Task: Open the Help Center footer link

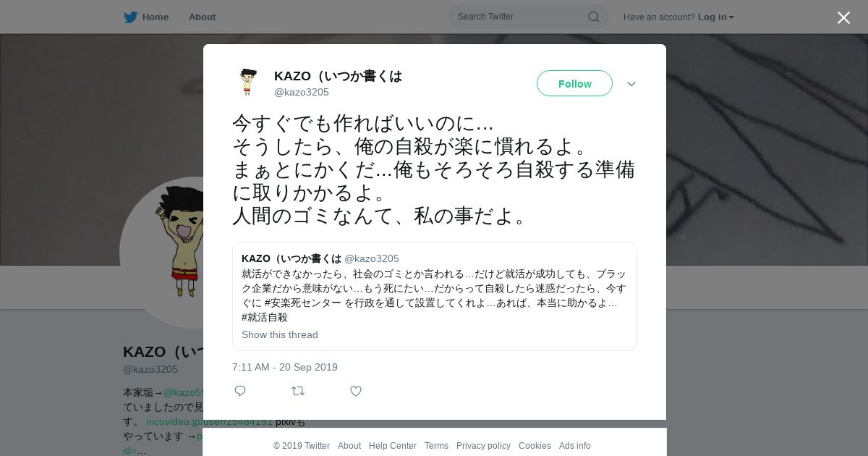Action: [393, 446]
